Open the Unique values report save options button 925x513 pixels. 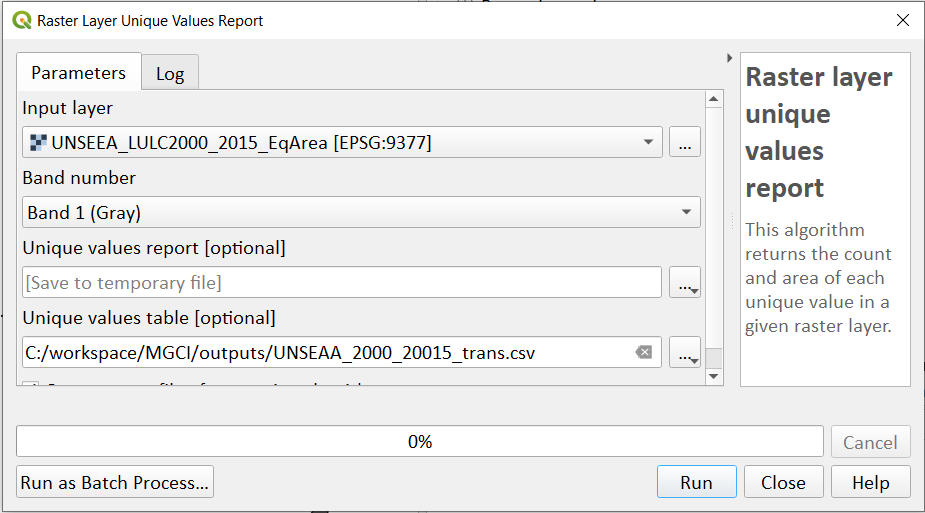(x=685, y=282)
